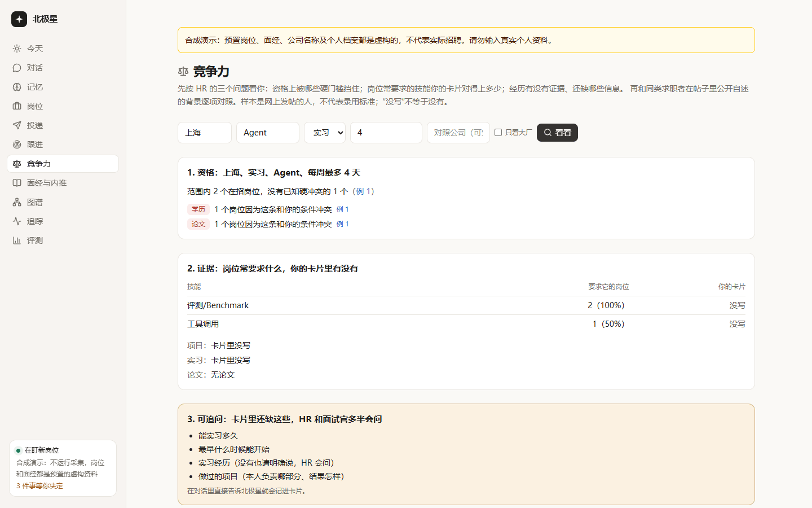The image size is (812, 508).
Task: Open (例 1) link after 没有已知硬冲突
Action: coord(363,191)
